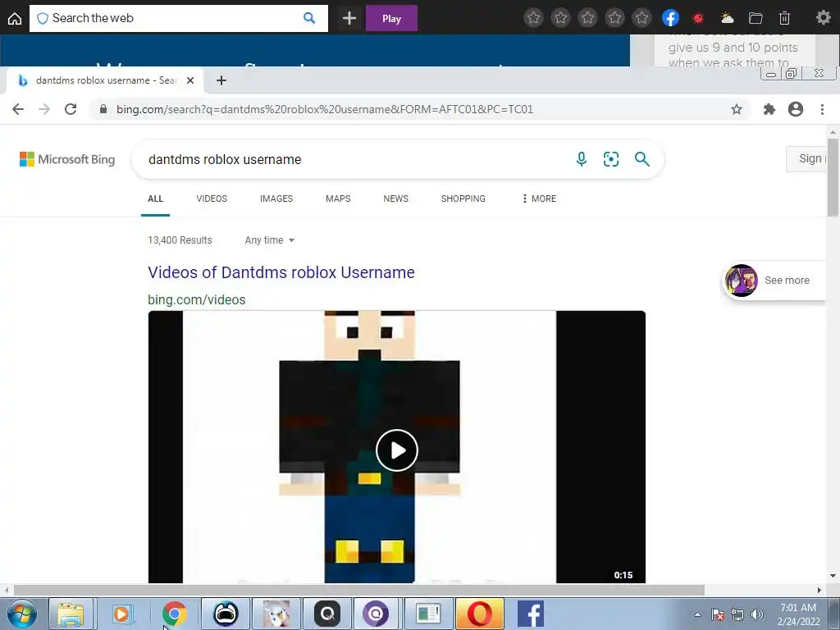Submit search with Bing magnifier icon
This screenshot has width=840, height=630.
641,159
